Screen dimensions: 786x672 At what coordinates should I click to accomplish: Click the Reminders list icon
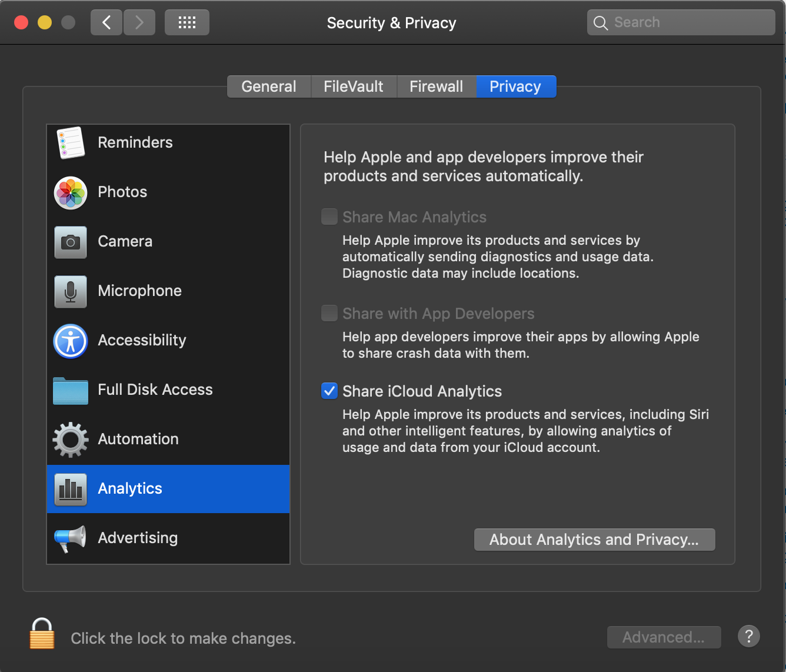click(x=71, y=143)
